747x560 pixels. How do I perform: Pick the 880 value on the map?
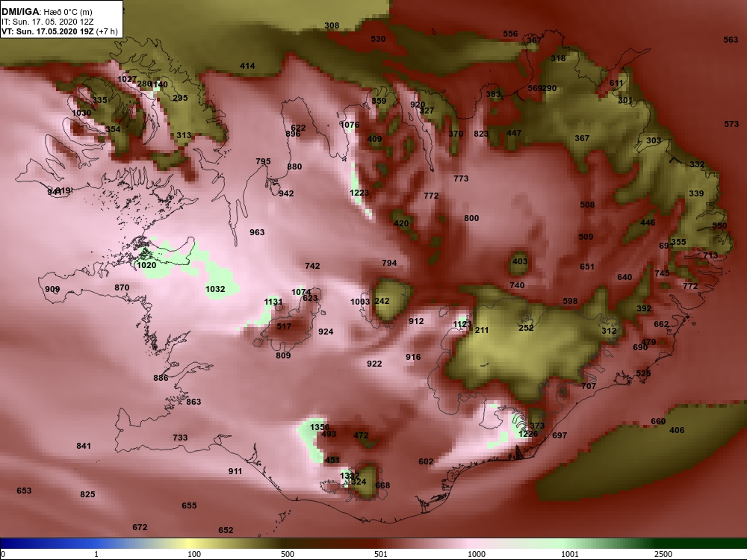[294, 167]
